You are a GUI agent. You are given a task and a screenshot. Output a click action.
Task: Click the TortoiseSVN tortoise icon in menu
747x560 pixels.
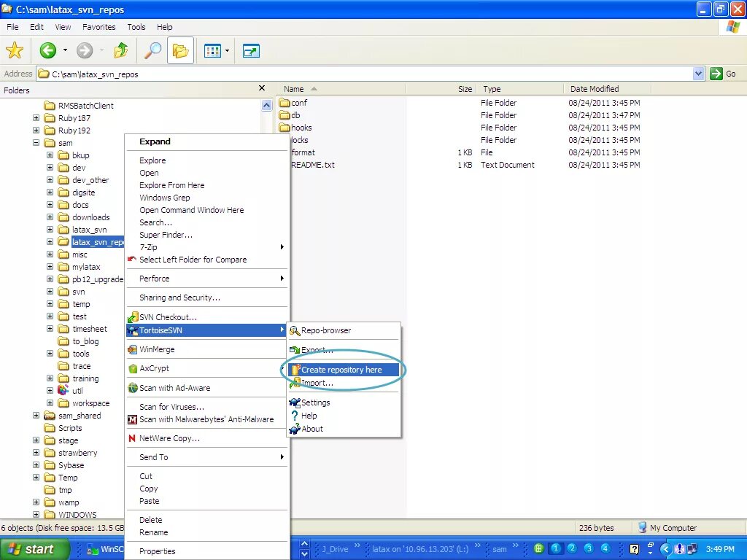click(x=133, y=330)
